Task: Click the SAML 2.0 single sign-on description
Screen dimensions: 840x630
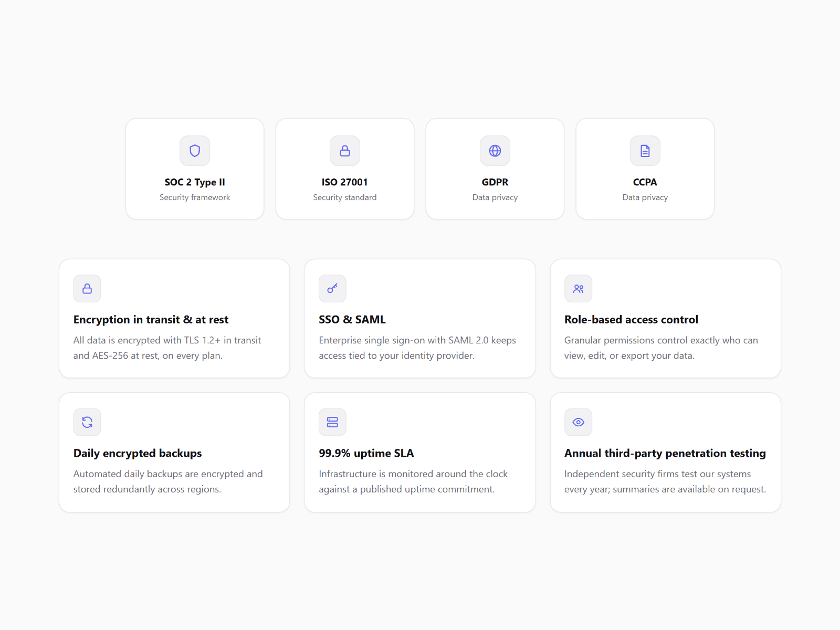Action: (417, 348)
